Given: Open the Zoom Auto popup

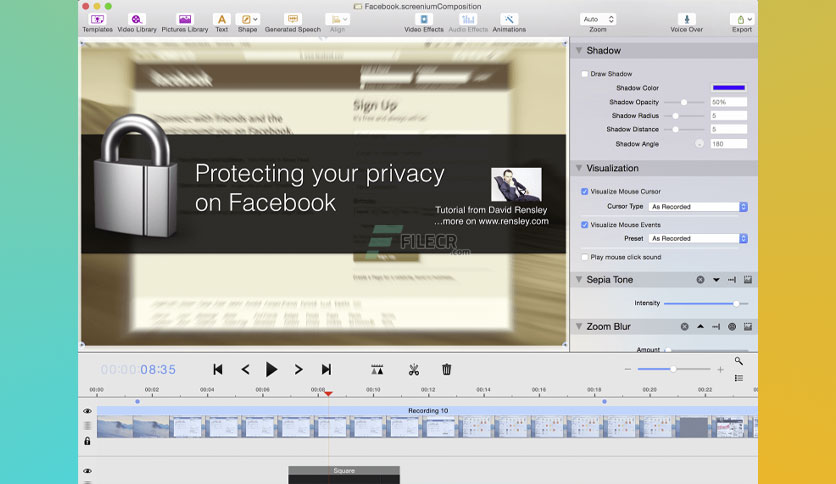Looking at the screenshot, I should tap(598, 19).
